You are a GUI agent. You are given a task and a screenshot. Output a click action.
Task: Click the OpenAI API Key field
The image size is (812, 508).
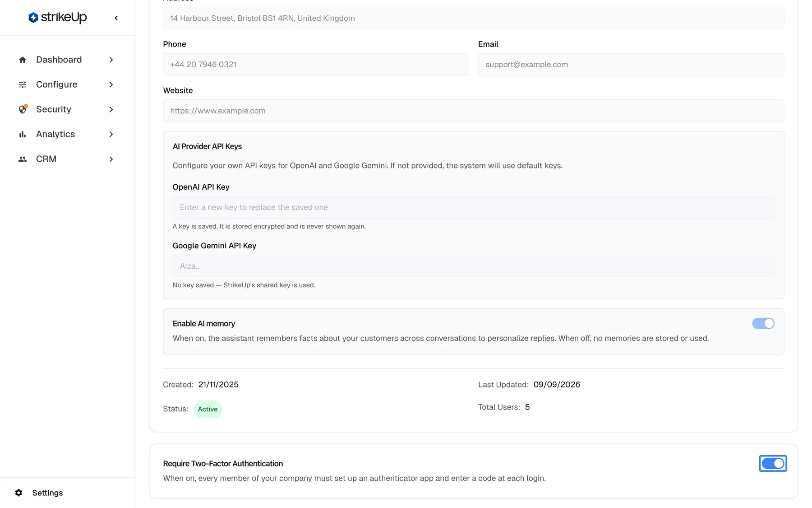click(473, 207)
